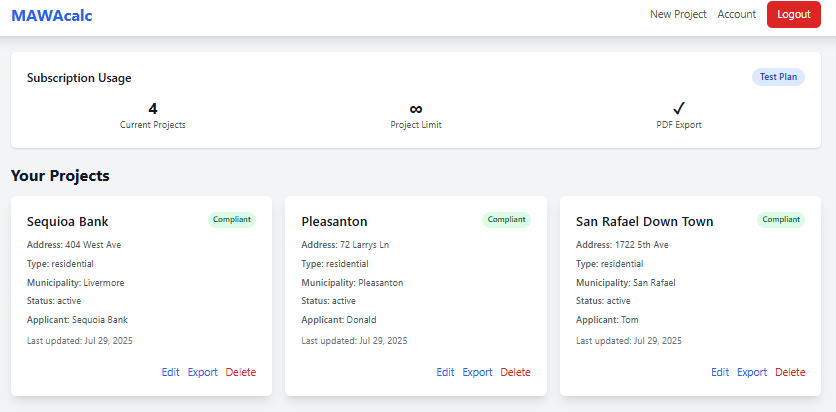The width and height of the screenshot is (836, 412).
Task: Edit the Sequoia Bank project
Action: click(171, 372)
